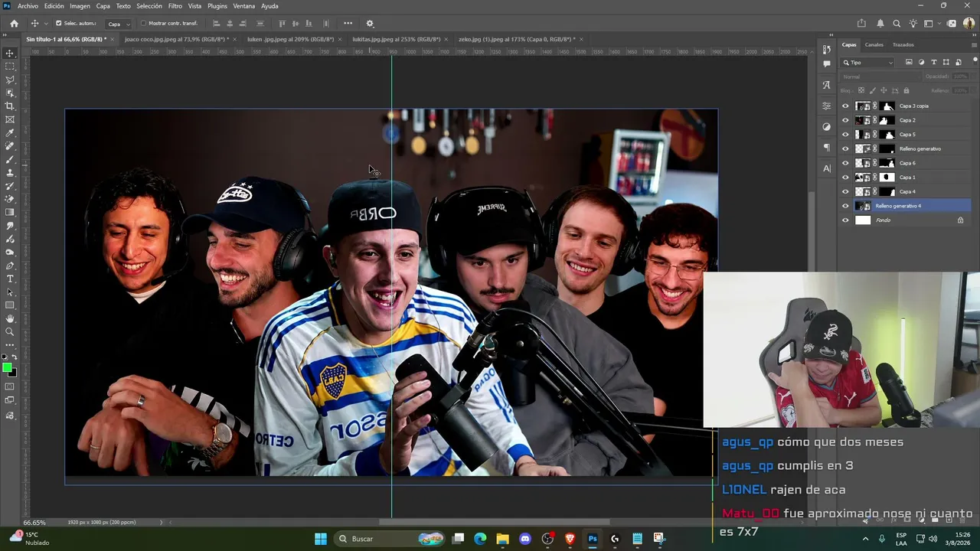Select the Brush tool
The height and width of the screenshot is (551, 980).
pos(10,160)
